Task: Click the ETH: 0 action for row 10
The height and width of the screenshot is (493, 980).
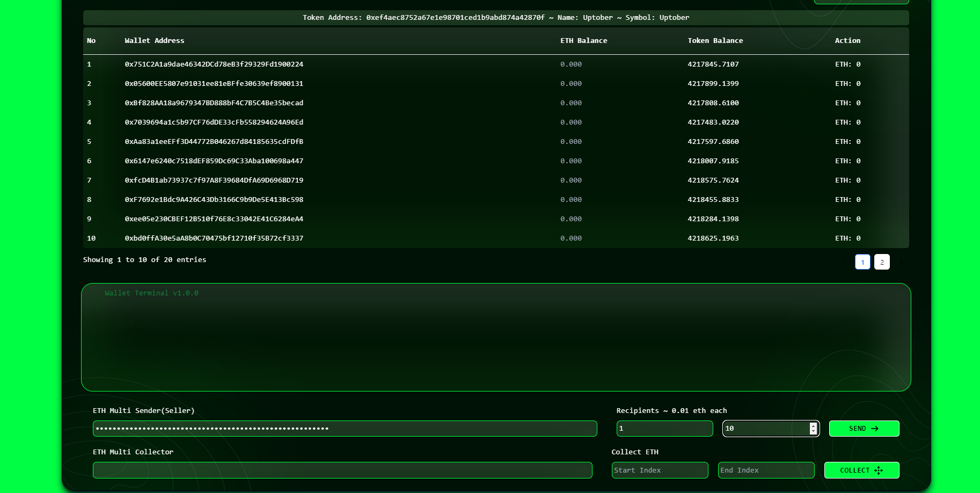Action: [847, 238]
